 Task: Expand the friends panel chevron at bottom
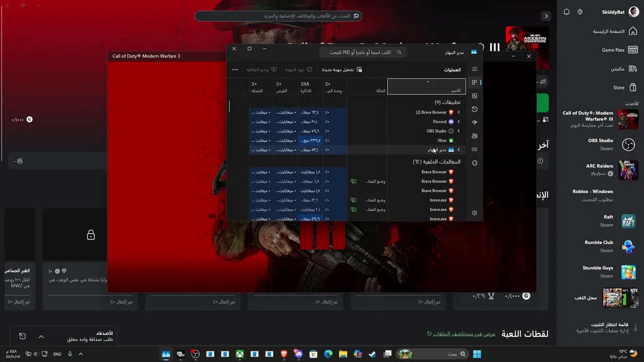pos(41,336)
